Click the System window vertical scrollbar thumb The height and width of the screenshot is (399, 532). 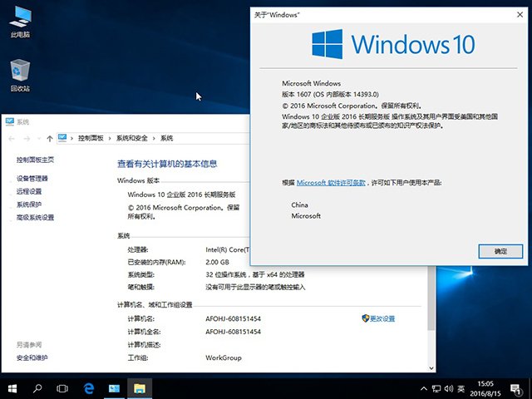click(431, 298)
